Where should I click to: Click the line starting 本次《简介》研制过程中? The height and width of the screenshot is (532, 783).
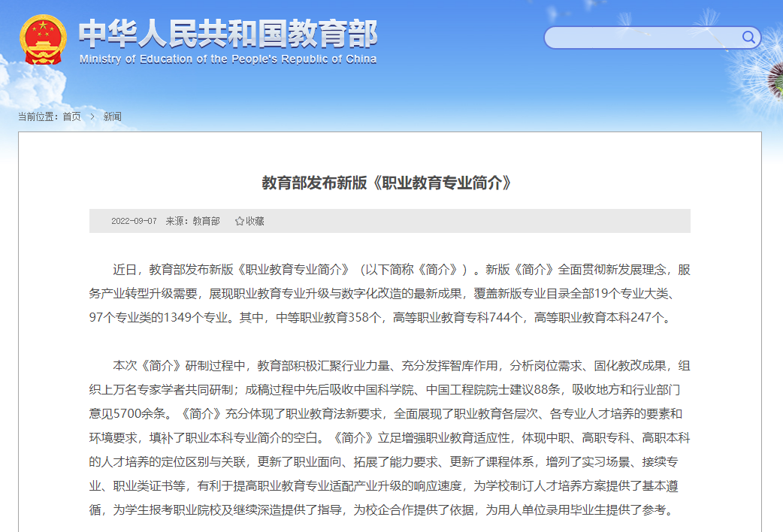[401, 366]
